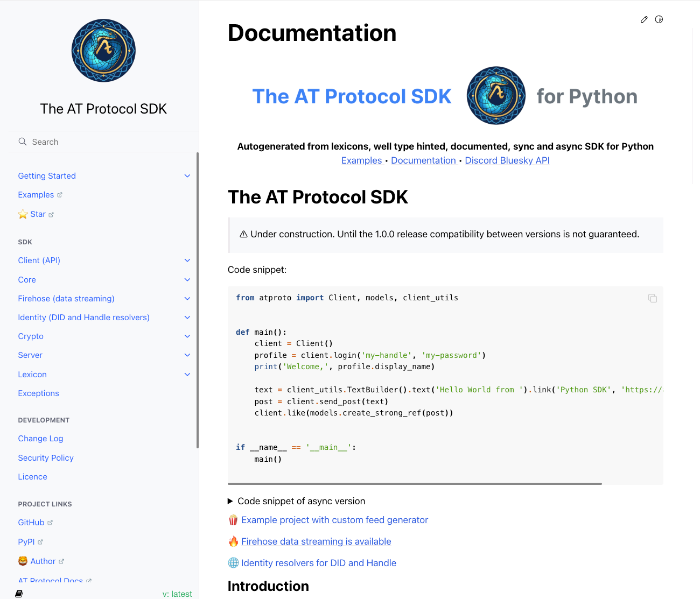Open Firehose (data streaming) sidebar entry

click(66, 299)
